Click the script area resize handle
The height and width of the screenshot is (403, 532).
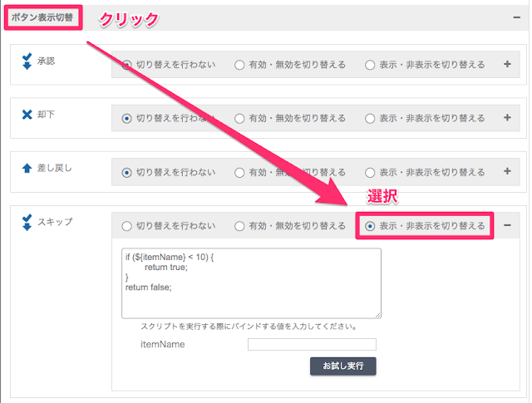pyautogui.click(x=377, y=315)
